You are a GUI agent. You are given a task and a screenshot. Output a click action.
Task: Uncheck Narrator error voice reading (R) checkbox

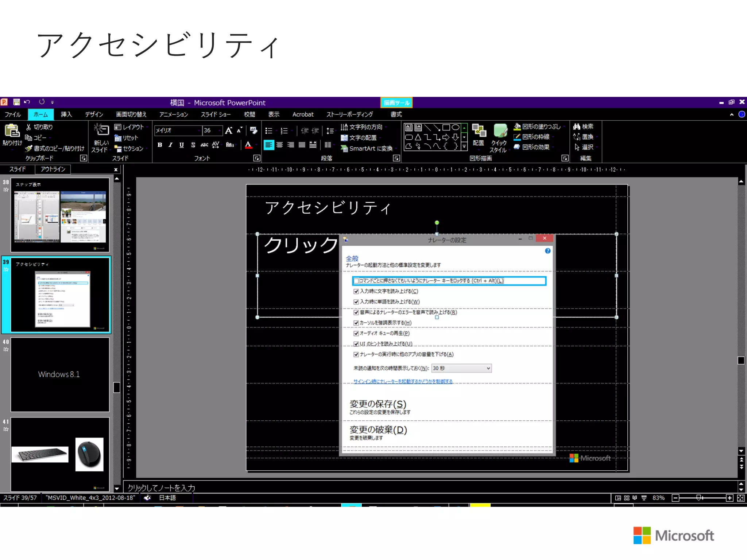(356, 312)
